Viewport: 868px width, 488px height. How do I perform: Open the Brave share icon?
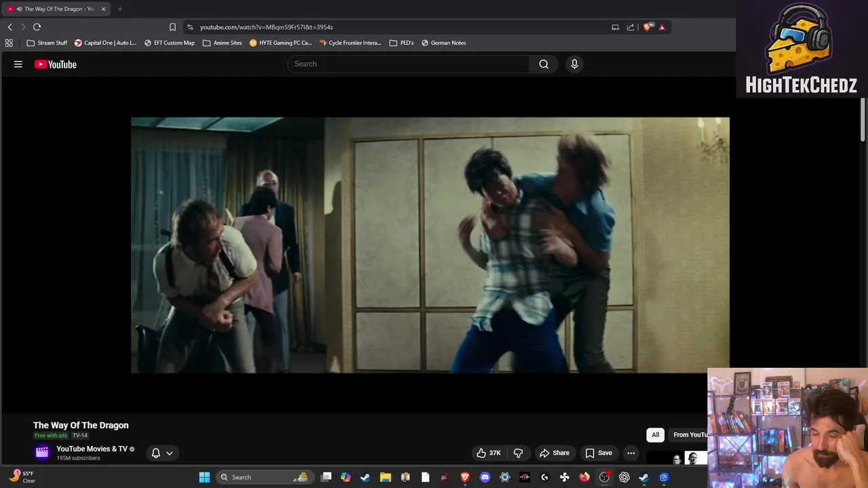[631, 27]
